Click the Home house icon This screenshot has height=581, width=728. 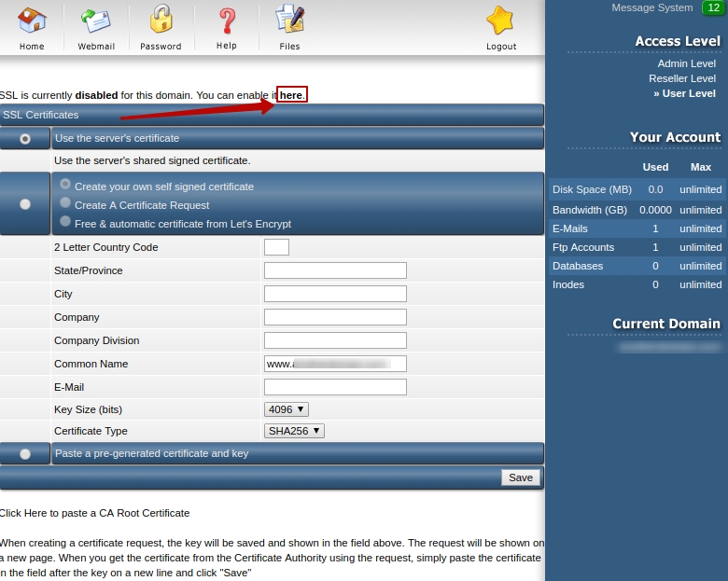tap(32, 21)
